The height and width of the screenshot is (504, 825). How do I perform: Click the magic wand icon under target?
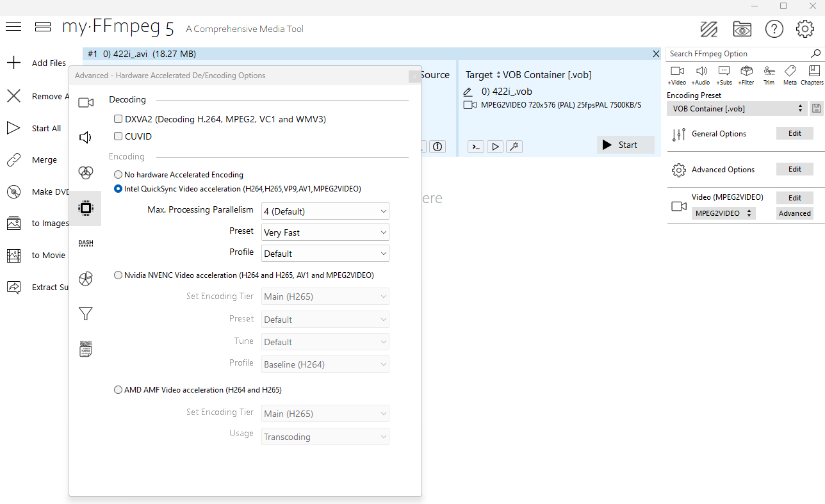tap(514, 147)
